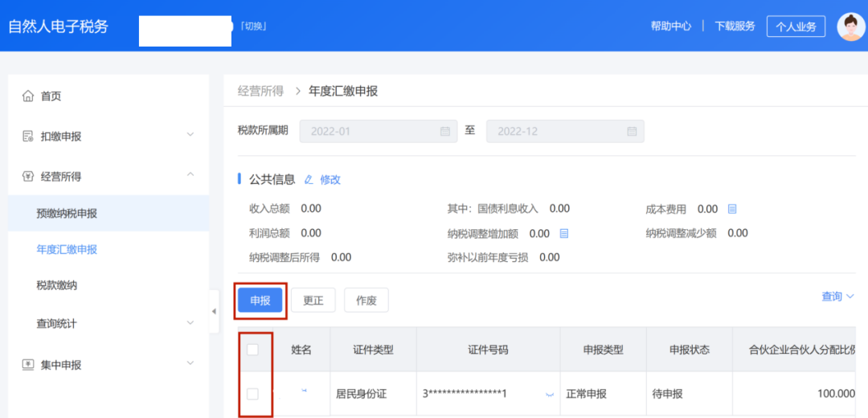Click the blue 申报 button
The image size is (868, 418).
point(260,301)
